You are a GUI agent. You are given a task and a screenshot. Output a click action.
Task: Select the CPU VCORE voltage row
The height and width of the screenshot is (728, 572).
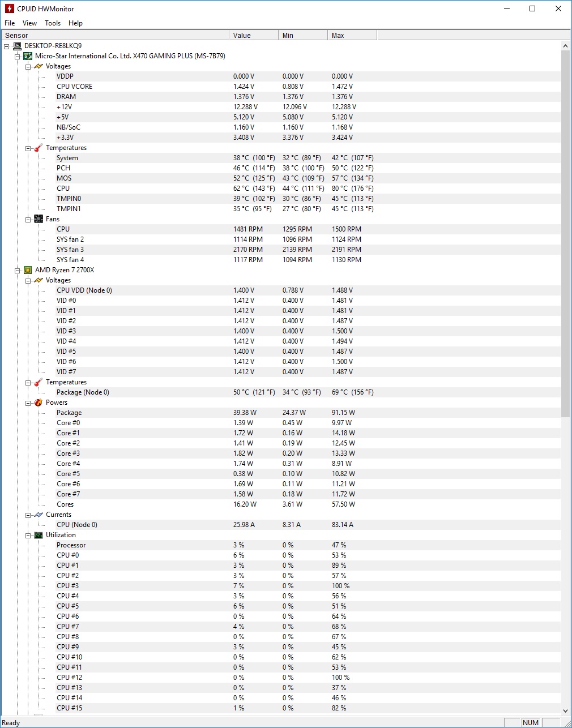(x=281, y=87)
